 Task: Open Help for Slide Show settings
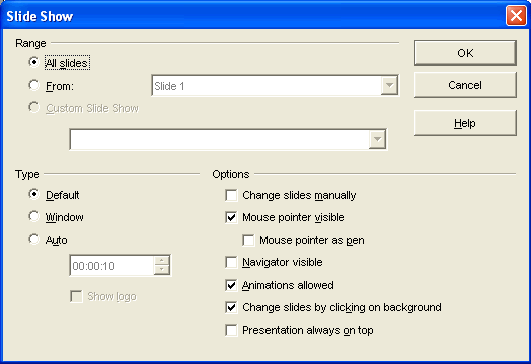pos(465,123)
